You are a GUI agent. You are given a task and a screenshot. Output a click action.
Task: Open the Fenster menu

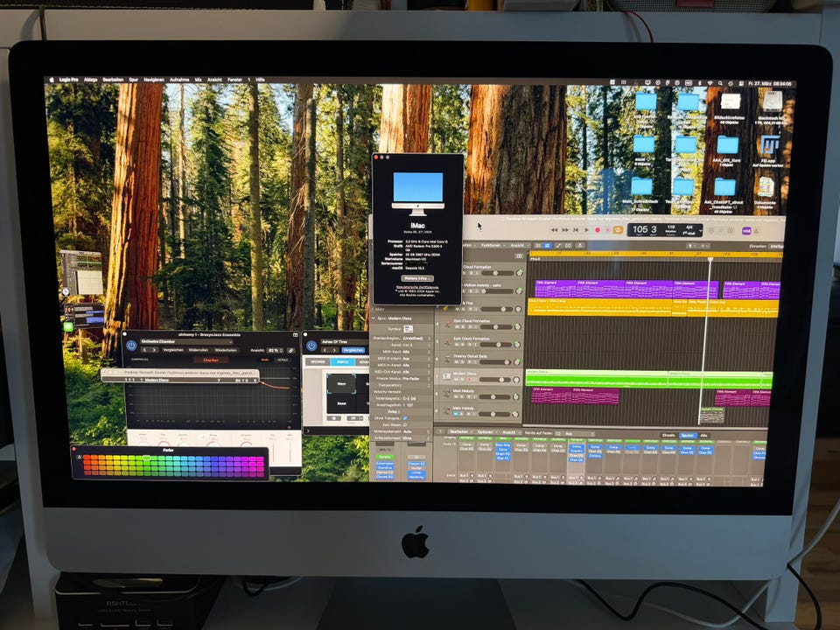234,80
